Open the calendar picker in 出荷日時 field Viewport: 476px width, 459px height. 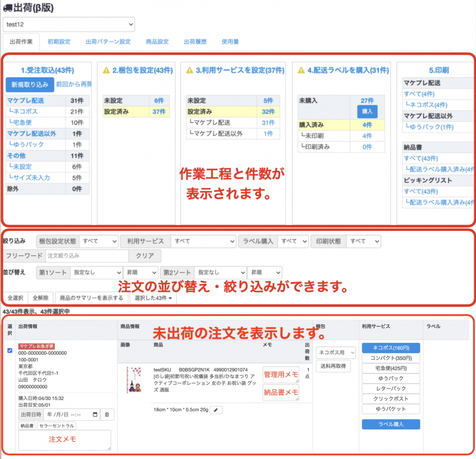click(x=95, y=415)
